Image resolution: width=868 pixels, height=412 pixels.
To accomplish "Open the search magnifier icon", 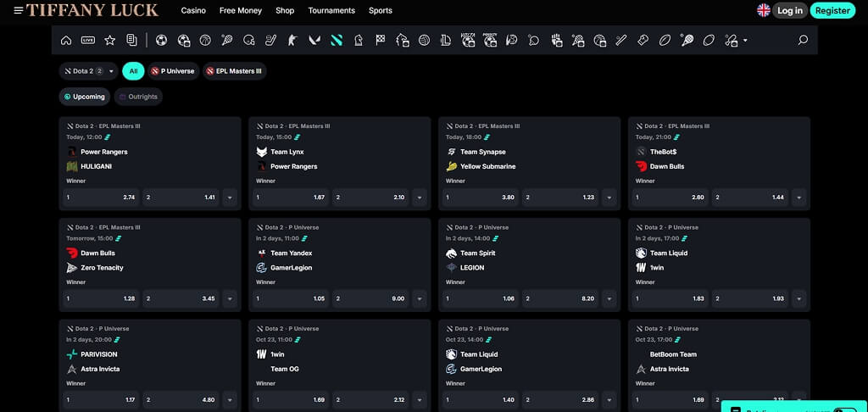I will tap(803, 40).
